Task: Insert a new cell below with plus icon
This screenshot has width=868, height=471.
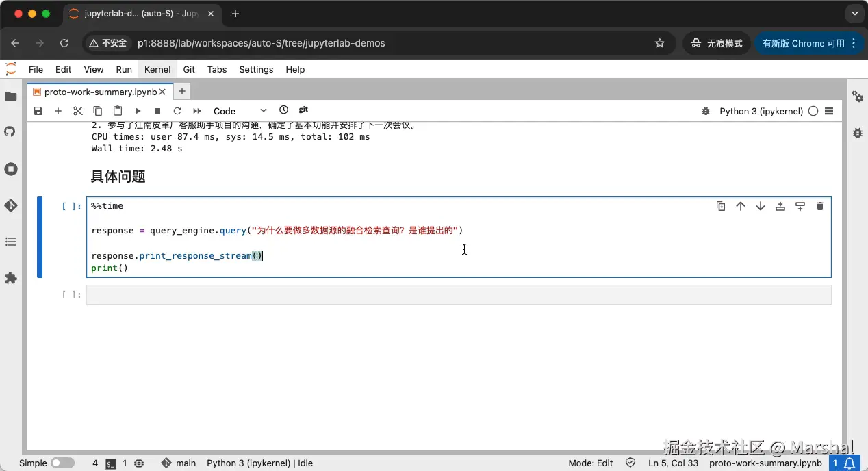Action: pyautogui.click(x=58, y=111)
